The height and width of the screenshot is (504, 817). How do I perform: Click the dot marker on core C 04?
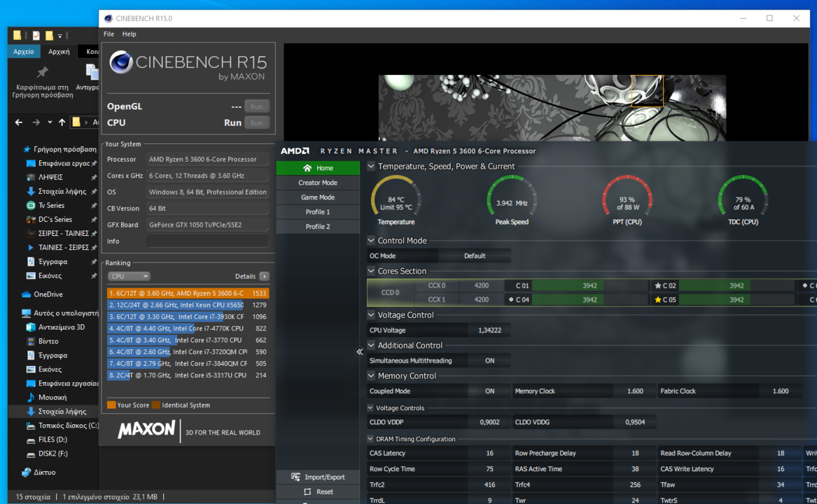coord(510,300)
